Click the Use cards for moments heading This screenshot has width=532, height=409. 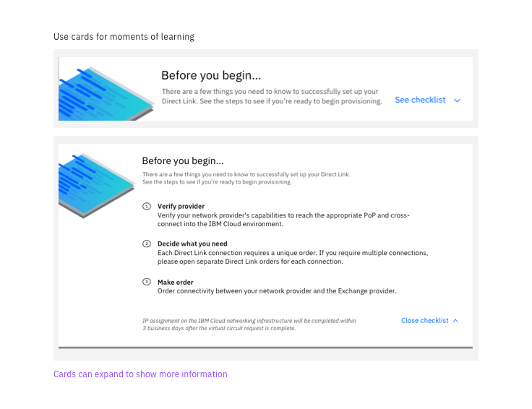124,37
